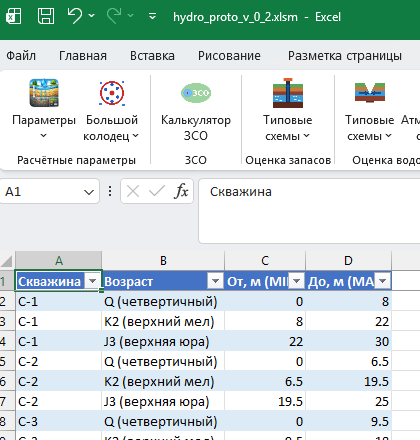The height and width of the screenshot is (440, 420).
Task: Open the undo history dropdown arrow
Action: [91, 16]
